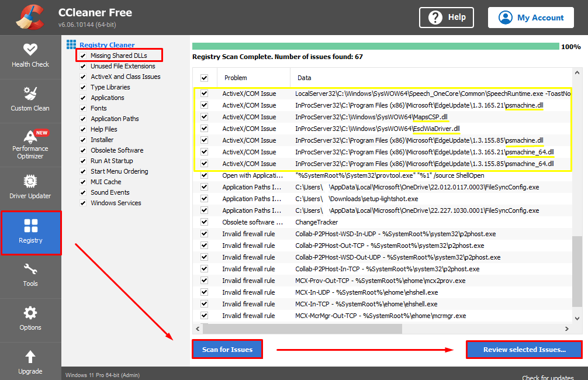Viewport: 588px width, 380px height.
Task: Click the Windows 11 Pro 64-bit status text
Action: 102,375
